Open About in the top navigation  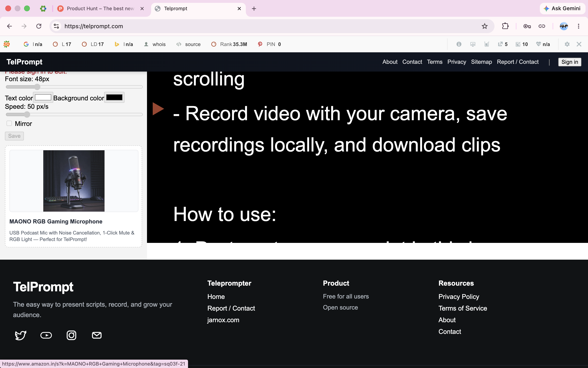(x=390, y=62)
